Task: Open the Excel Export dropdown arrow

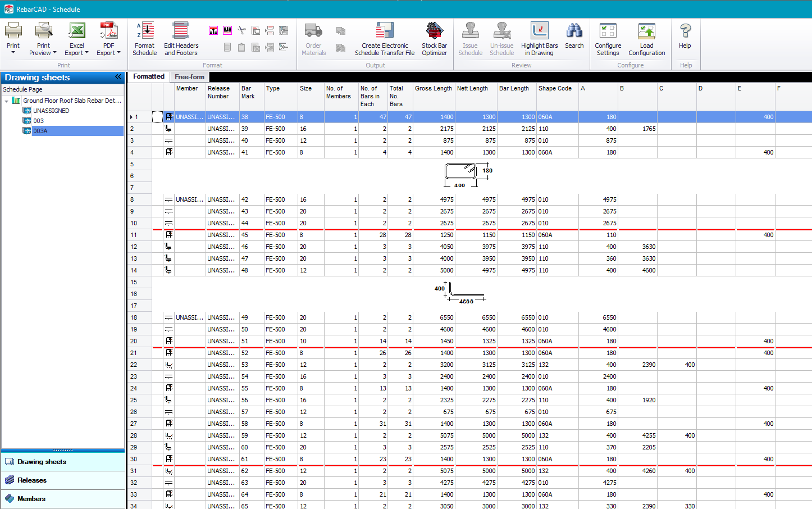Action: click(86, 53)
